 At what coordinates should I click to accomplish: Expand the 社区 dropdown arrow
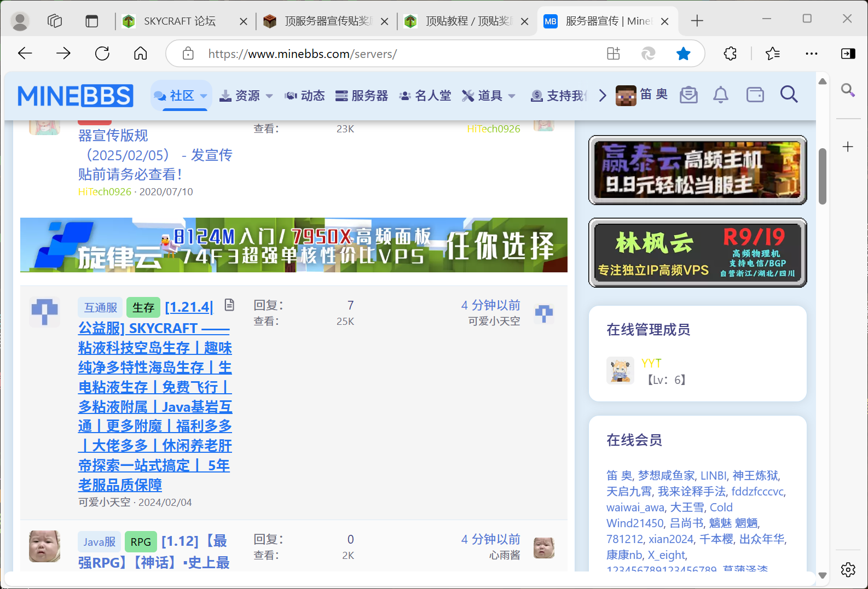tap(204, 96)
